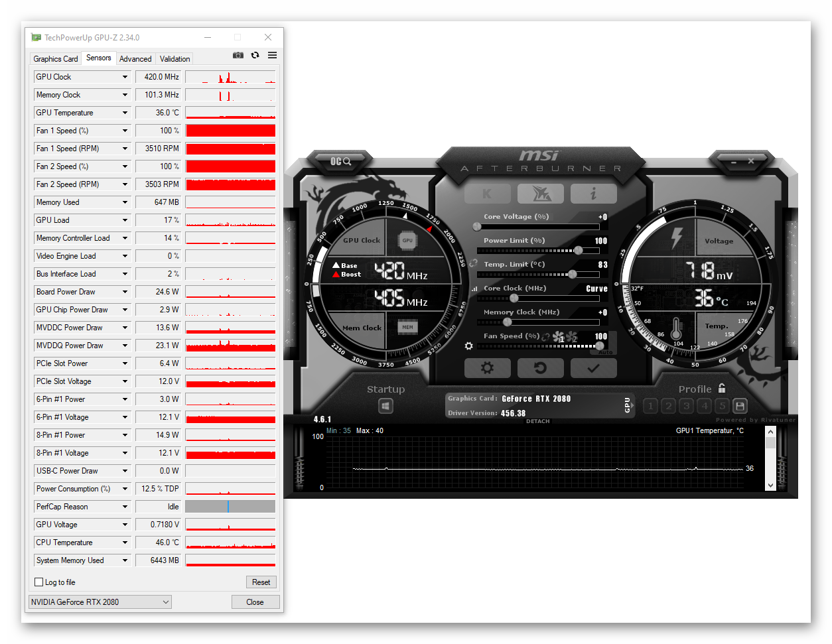The width and height of the screenshot is (832, 644).
Task: Toggle fan speed sync link icon
Action: [546, 337]
